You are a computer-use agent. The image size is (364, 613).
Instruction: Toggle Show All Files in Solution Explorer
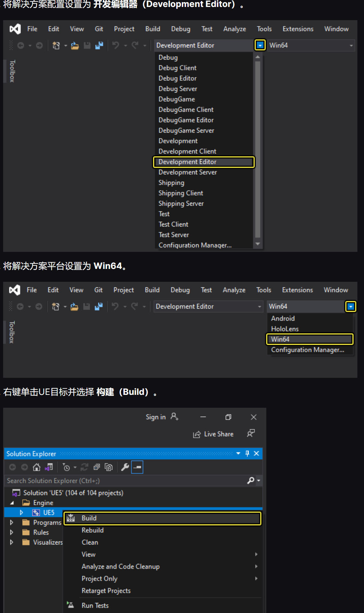click(109, 467)
